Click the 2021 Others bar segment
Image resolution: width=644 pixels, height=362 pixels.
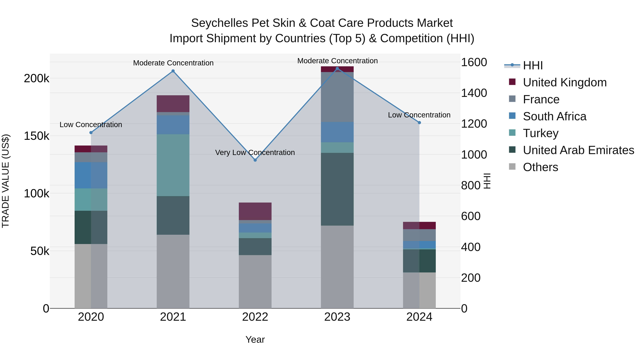pyautogui.click(x=173, y=272)
